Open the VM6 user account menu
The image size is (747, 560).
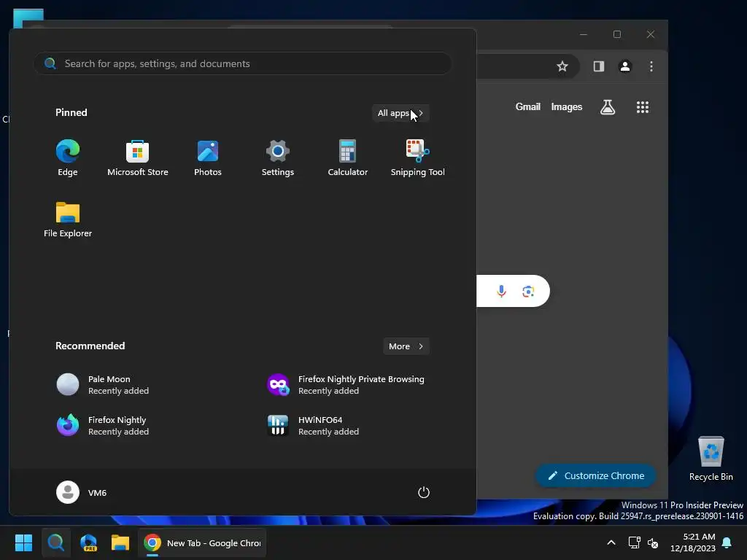point(82,492)
